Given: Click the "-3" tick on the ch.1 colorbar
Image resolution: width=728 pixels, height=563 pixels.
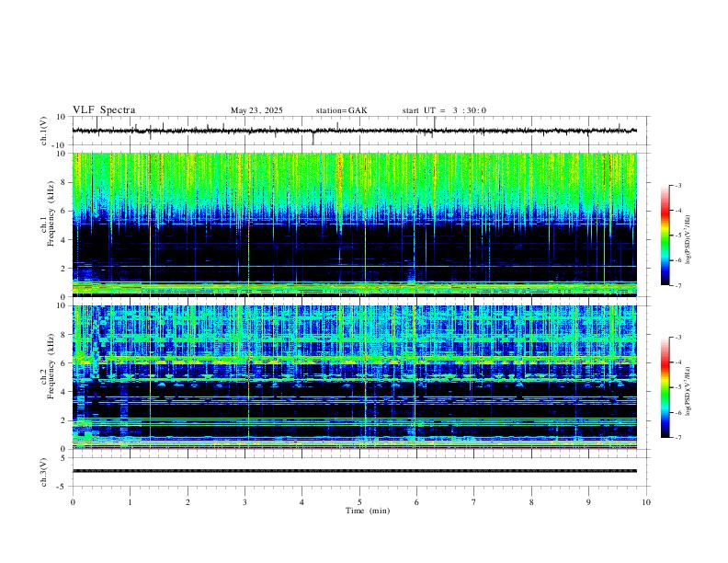Looking at the screenshot, I should [678, 185].
